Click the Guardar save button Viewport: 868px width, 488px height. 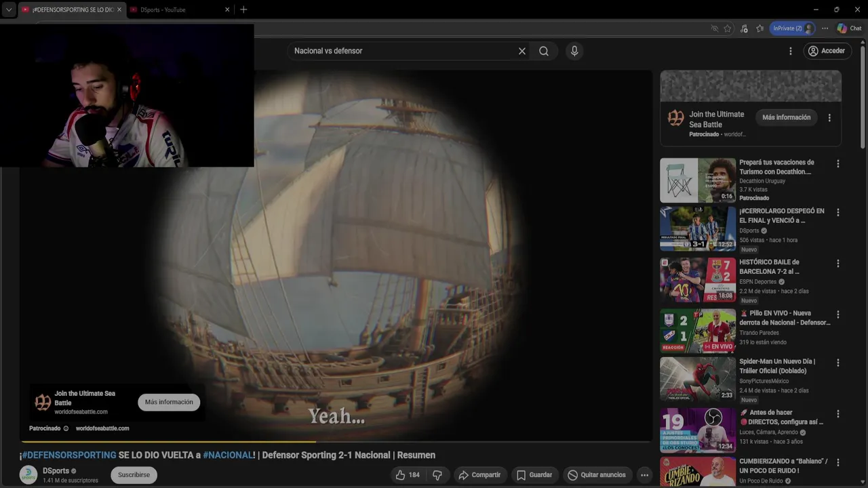[x=534, y=475]
